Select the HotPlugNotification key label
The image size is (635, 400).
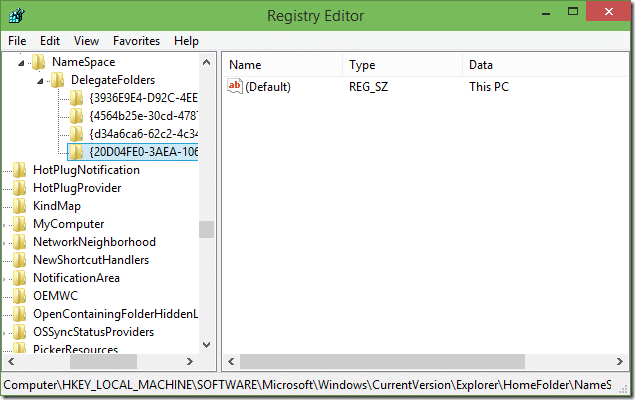(87, 170)
